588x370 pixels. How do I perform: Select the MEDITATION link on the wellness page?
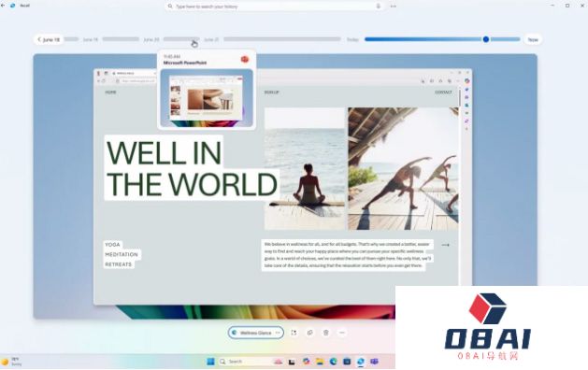122,254
